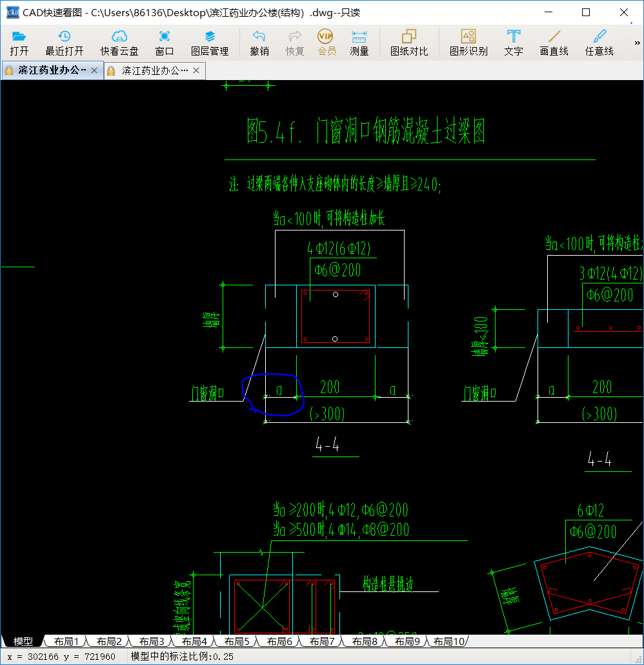Close the CAD快速看图 window
The width and height of the screenshot is (644, 665).
point(623,12)
